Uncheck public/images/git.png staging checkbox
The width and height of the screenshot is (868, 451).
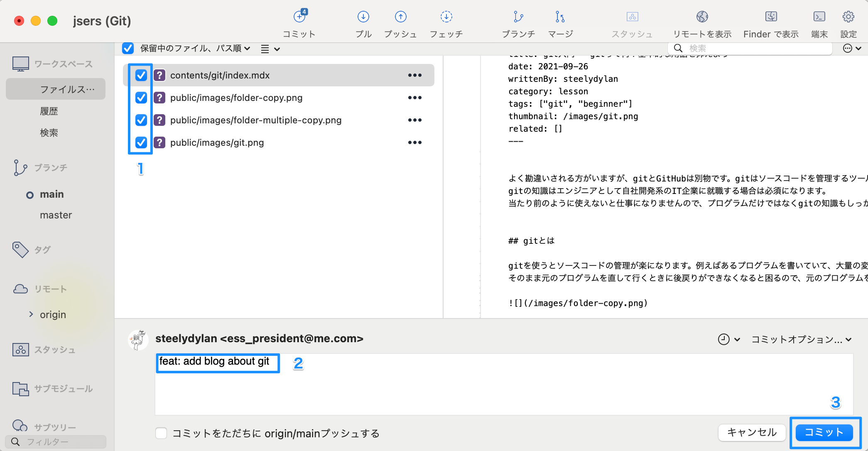click(x=141, y=142)
